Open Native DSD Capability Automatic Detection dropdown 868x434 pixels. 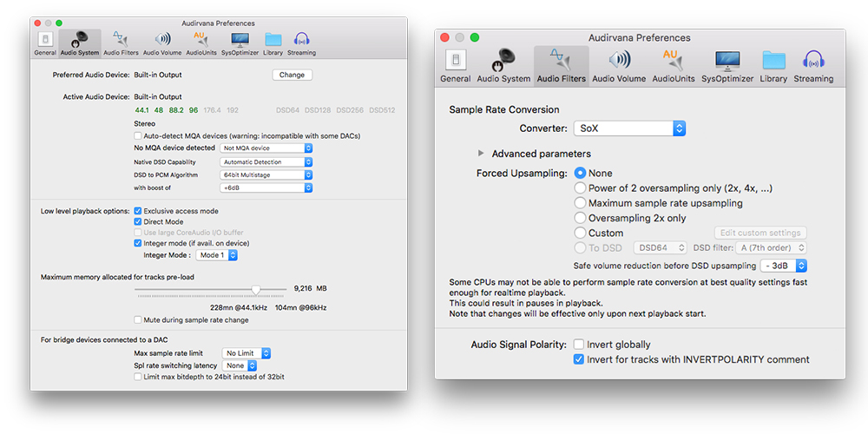click(266, 162)
